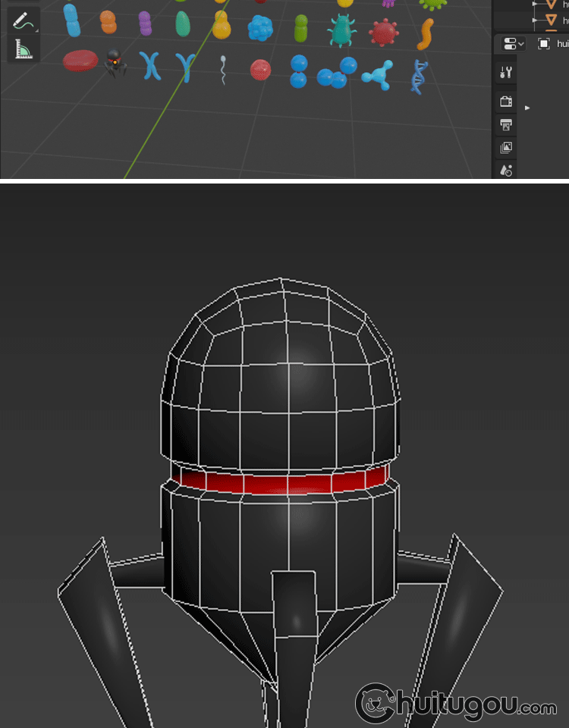Select the blue DNA helix model

tap(419, 77)
